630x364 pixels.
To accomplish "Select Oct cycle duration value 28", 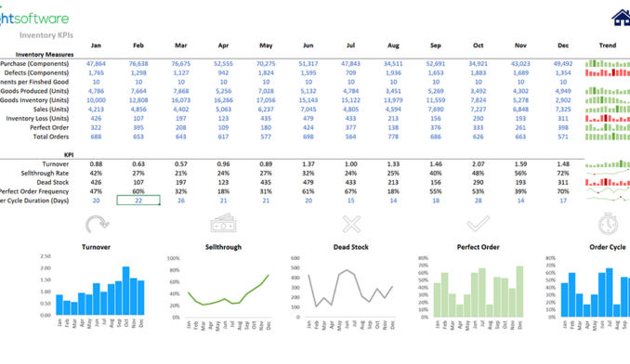I will [479, 201].
